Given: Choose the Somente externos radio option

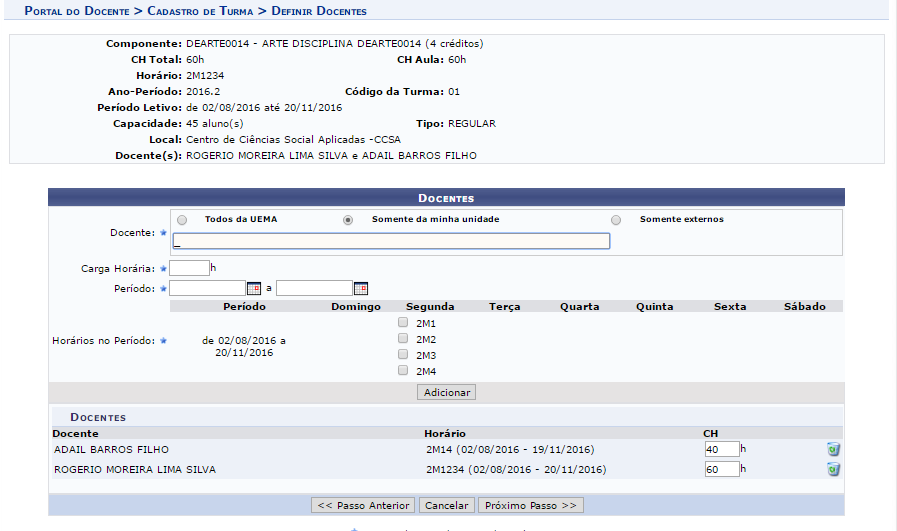Looking at the screenshot, I should pos(616,220).
